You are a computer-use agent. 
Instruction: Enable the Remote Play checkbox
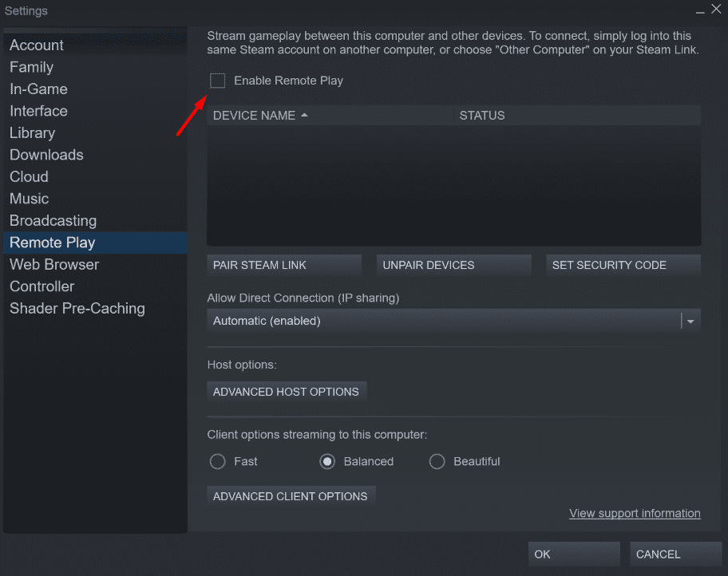coord(217,81)
